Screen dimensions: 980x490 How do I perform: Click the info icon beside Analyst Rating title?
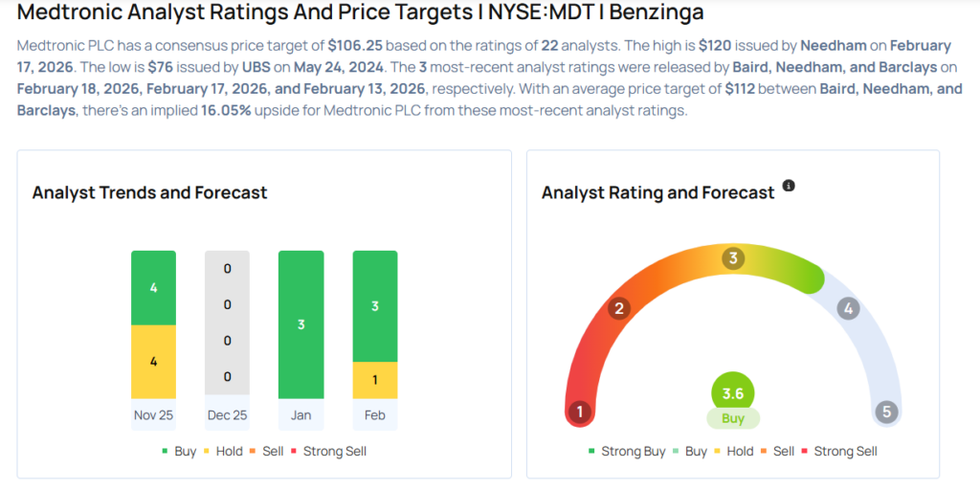[x=789, y=186]
